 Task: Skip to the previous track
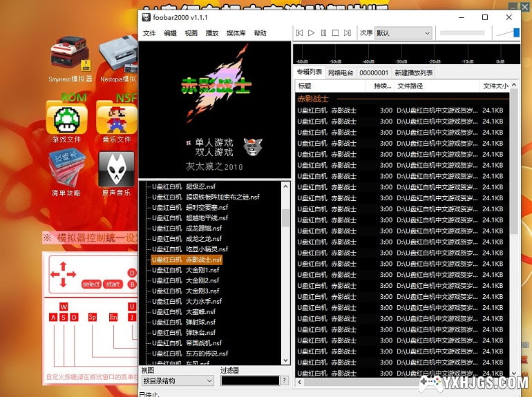[x=299, y=32]
